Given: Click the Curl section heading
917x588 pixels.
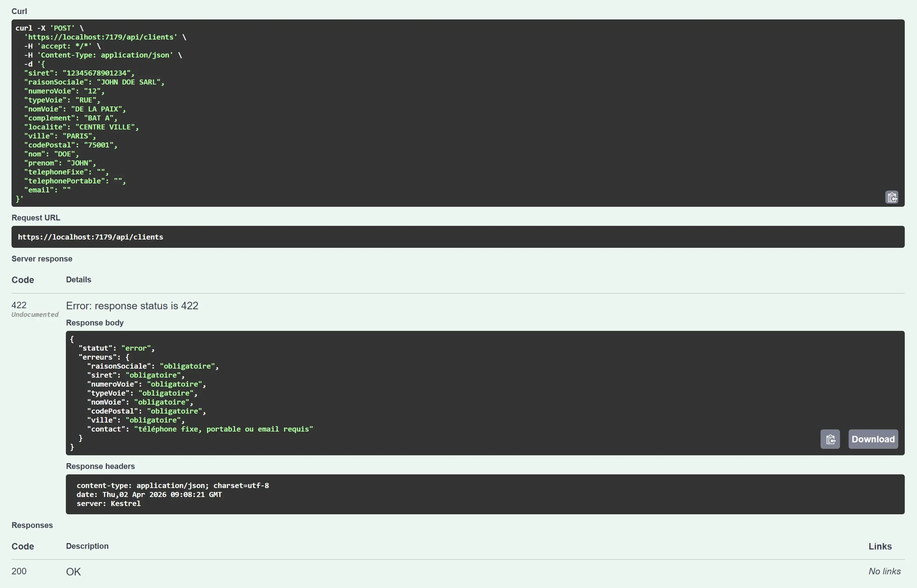Looking at the screenshot, I should pos(19,11).
